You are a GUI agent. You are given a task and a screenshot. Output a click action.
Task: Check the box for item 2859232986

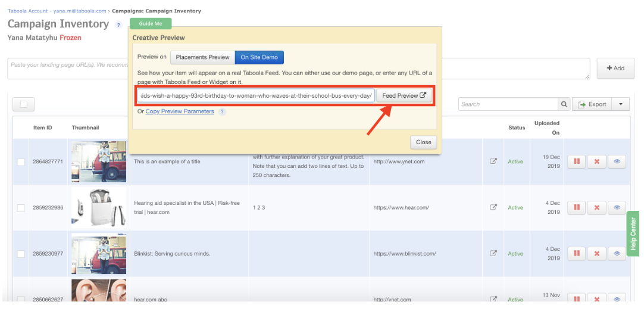click(x=21, y=208)
